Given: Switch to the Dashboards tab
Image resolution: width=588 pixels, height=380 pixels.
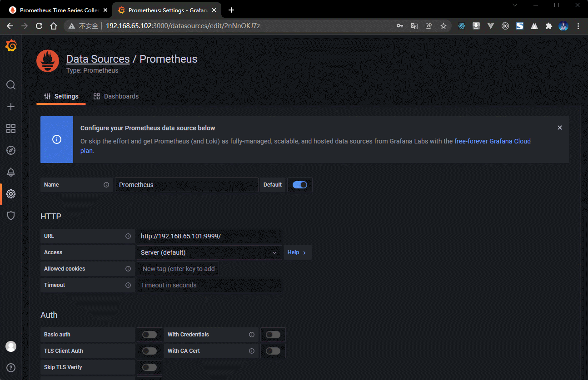Looking at the screenshot, I should (x=116, y=96).
